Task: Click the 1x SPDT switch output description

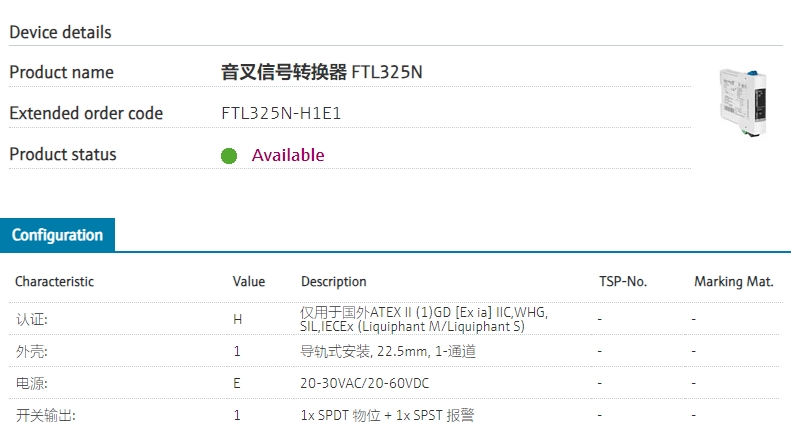Action: click(x=387, y=415)
